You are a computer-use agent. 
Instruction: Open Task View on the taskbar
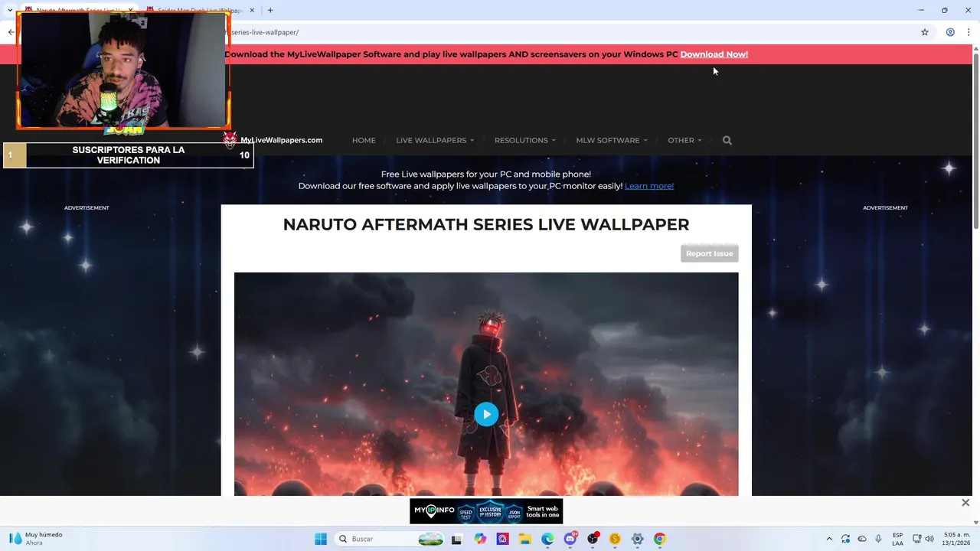pos(457,539)
